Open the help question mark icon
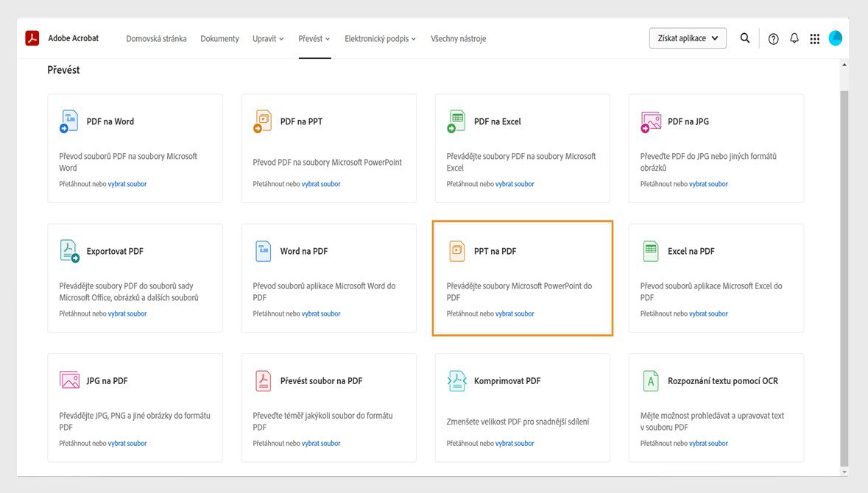868x493 pixels. click(773, 39)
